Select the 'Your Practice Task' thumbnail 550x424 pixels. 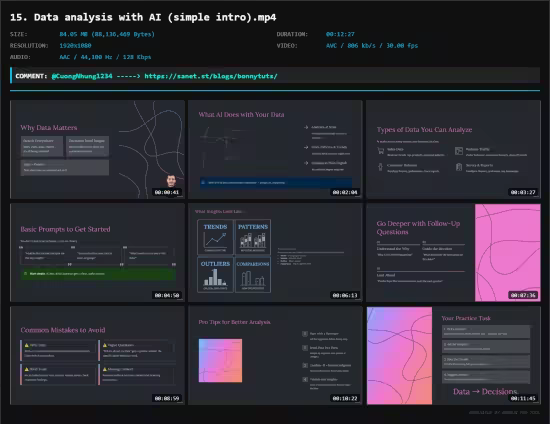[x=454, y=356]
